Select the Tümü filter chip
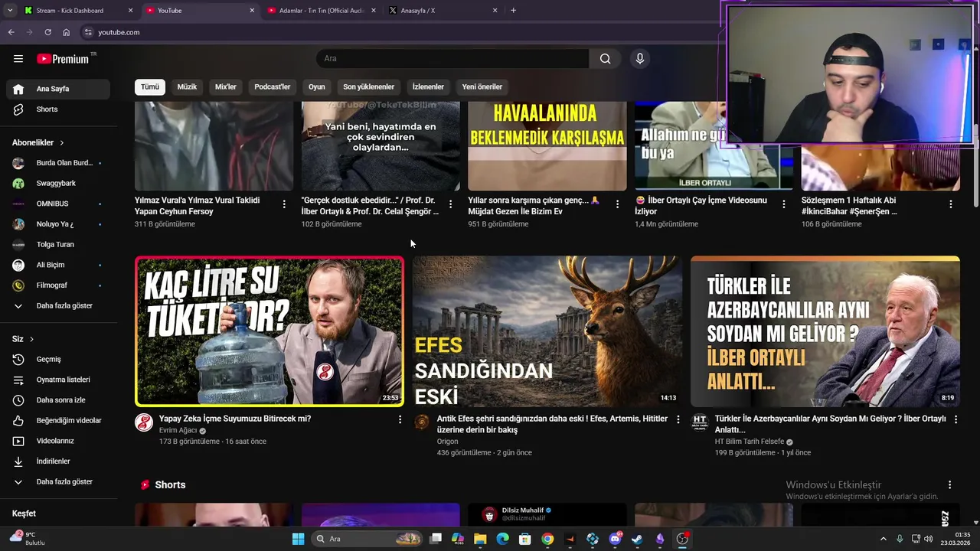 tap(150, 87)
